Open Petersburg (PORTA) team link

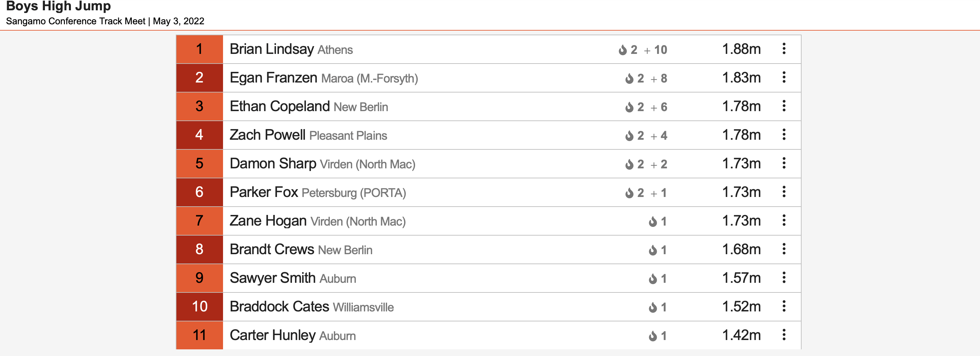tap(354, 193)
